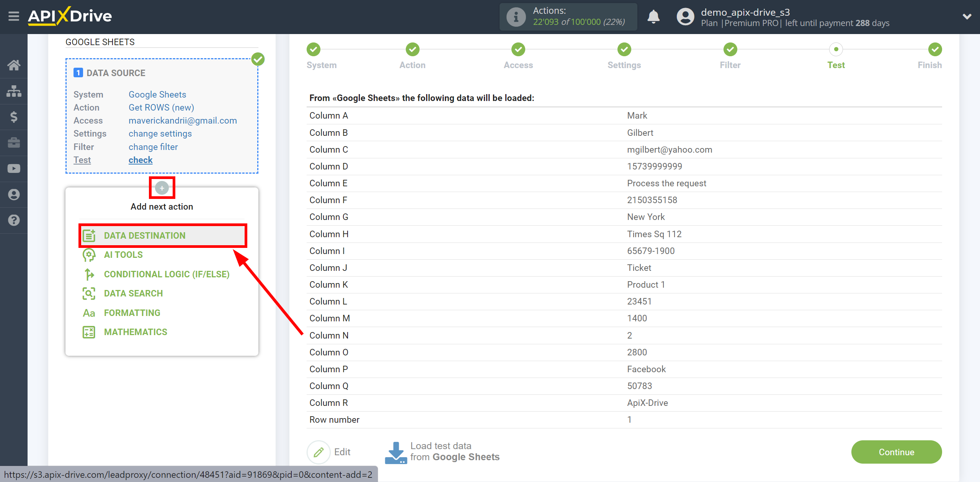The image size is (980, 482).
Task: Open the hamburger menu
Action: (x=14, y=16)
